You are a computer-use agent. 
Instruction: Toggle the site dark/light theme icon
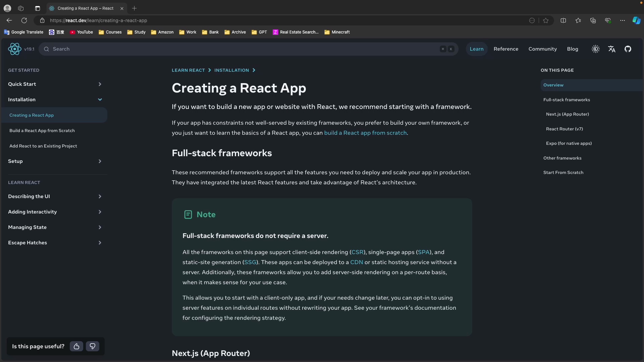click(x=596, y=49)
